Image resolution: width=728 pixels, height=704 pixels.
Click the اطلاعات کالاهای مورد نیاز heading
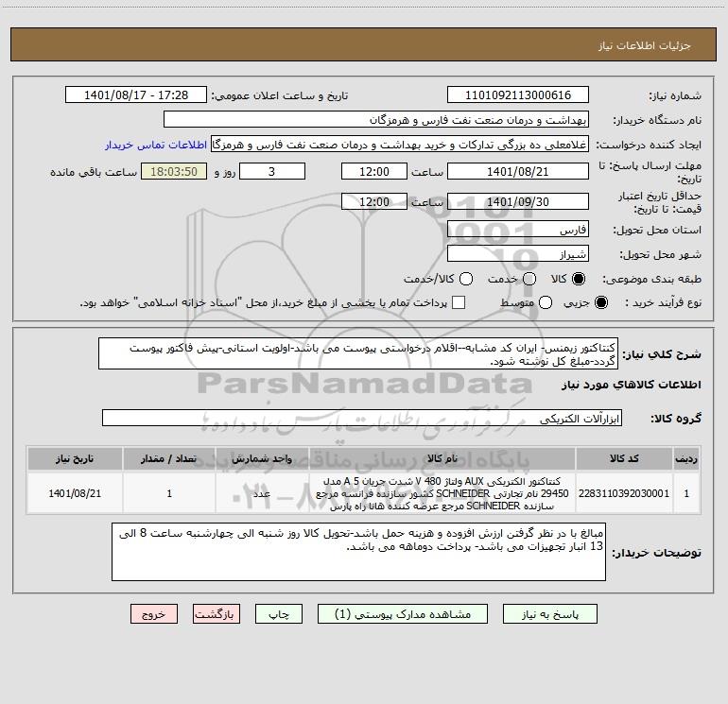click(631, 385)
